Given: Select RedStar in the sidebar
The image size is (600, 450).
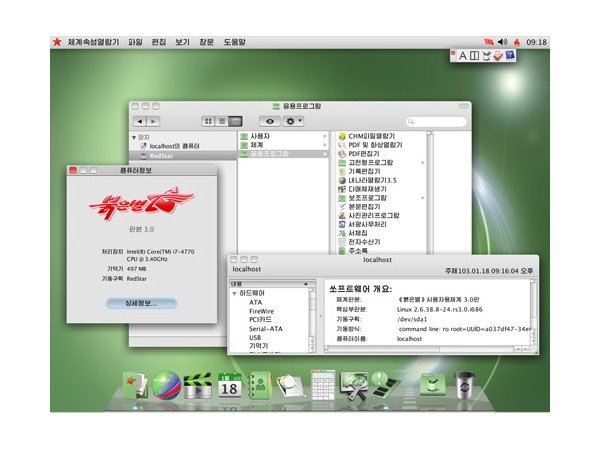Looking at the screenshot, I should (183, 156).
